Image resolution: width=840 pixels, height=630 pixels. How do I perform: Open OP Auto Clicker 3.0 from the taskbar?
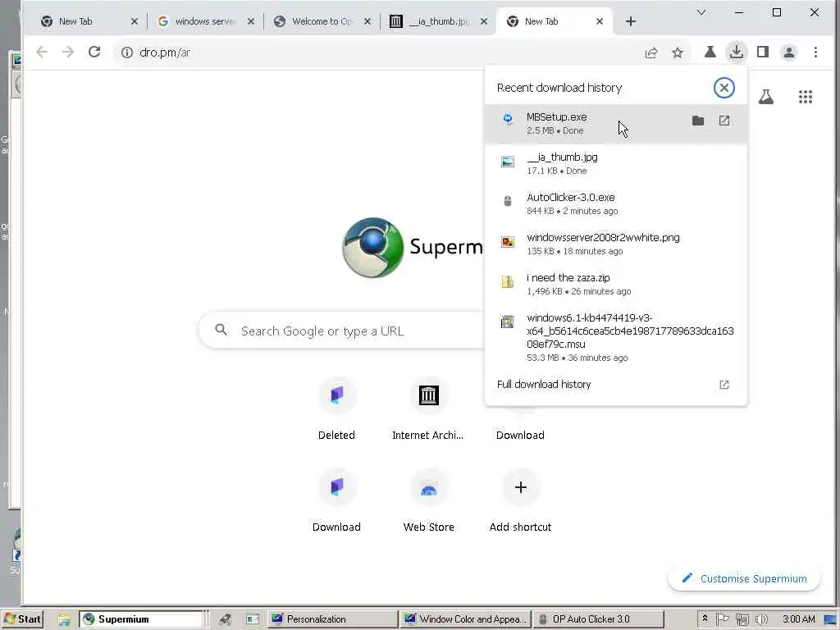598,619
